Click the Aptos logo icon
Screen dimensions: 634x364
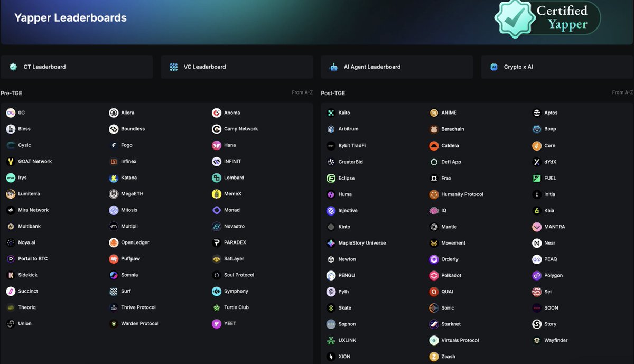tap(537, 113)
